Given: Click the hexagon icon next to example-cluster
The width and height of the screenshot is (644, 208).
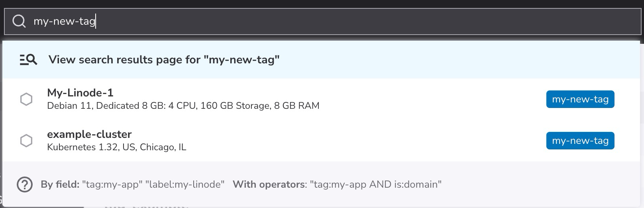Looking at the screenshot, I should [x=26, y=141].
